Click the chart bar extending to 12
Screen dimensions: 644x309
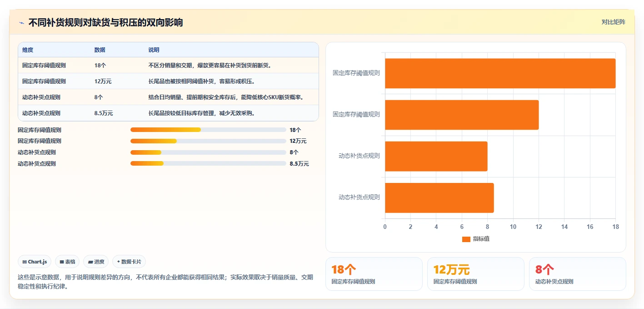(462, 115)
